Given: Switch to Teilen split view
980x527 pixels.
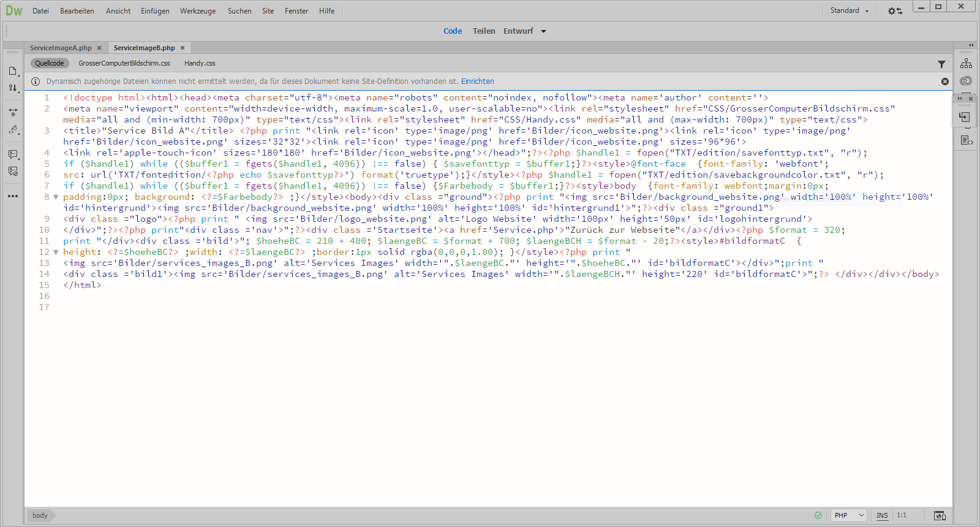Looking at the screenshot, I should pyautogui.click(x=484, y=31).
